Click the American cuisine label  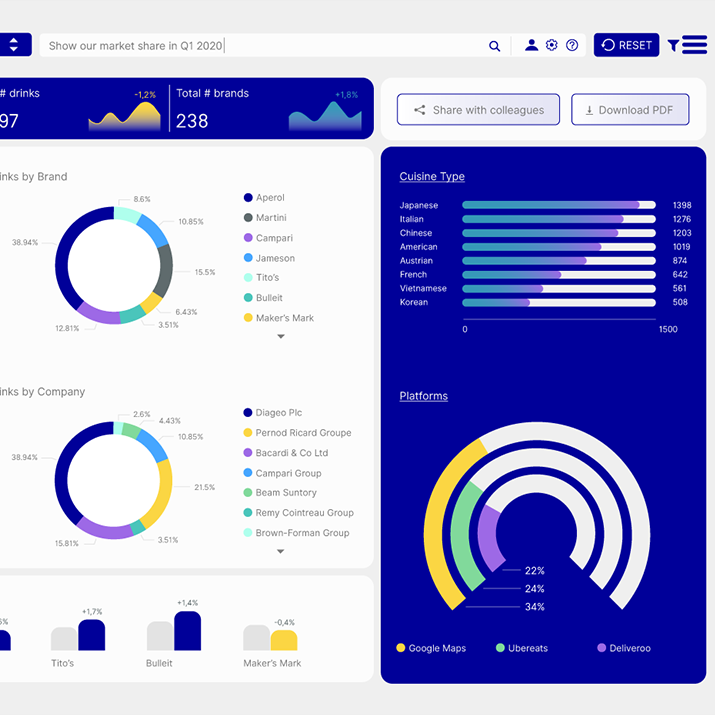pos(418,247)
